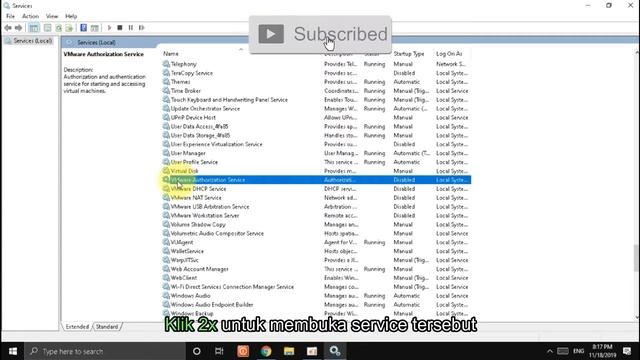Stop the service with the square icon
The width and height of the screenshot is (640, 360).
[120, 28]
